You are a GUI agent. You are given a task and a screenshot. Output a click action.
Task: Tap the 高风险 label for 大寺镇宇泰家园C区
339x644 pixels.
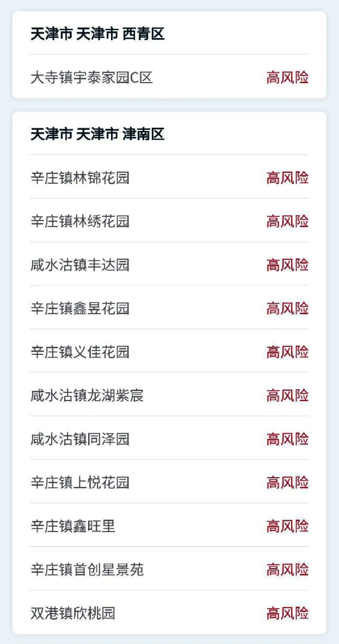point(287,77)
